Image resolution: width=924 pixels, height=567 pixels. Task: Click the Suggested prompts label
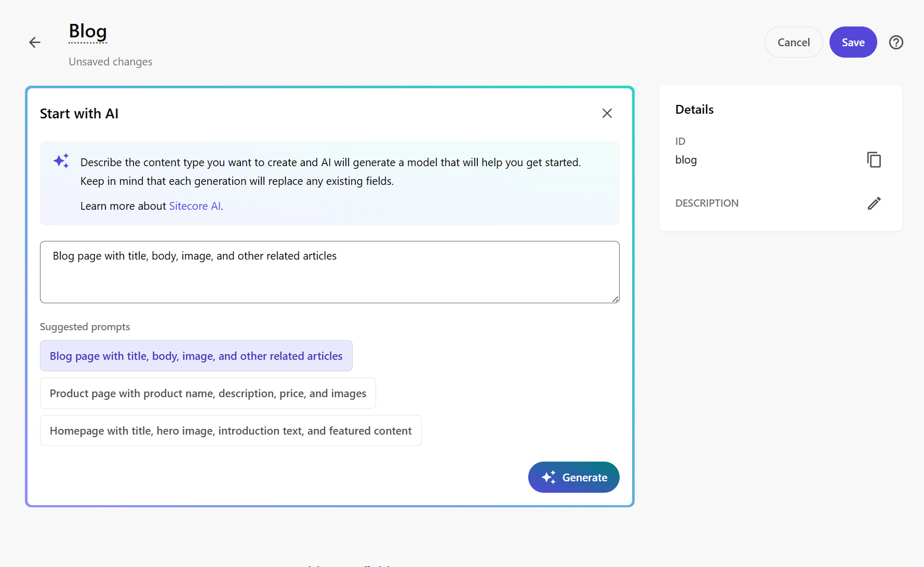pos(85,327)
